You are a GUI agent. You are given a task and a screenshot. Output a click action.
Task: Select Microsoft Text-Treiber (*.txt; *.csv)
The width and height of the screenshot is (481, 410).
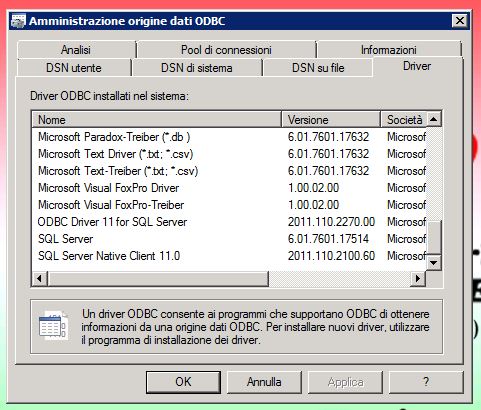118,171
